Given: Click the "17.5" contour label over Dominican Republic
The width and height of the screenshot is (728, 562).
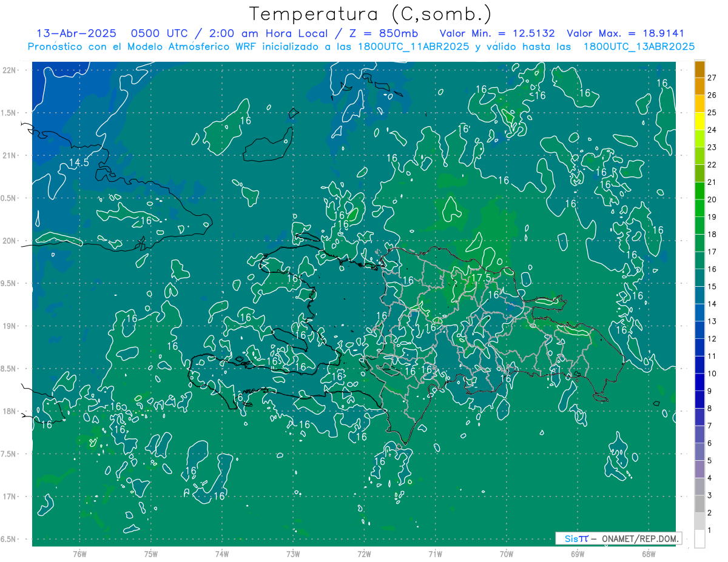Looking at the screenshot, I should [480, 278].
